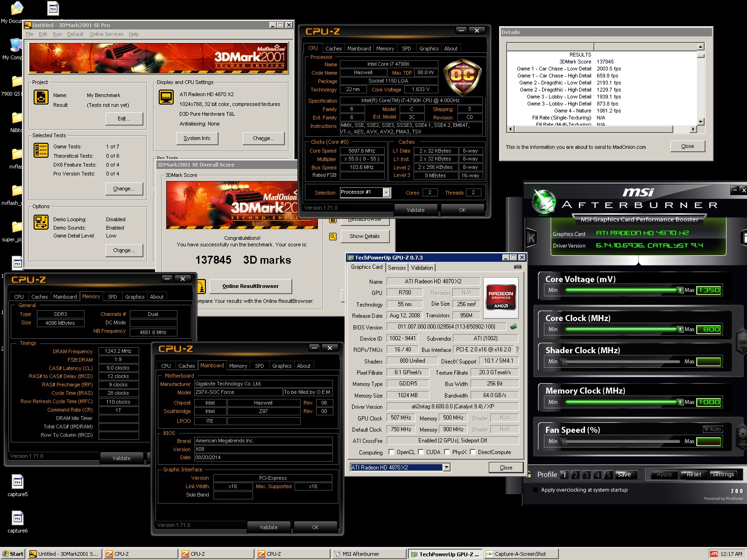
Task: Click Details list scroll up arrow
Action: [x=700, y=47]
